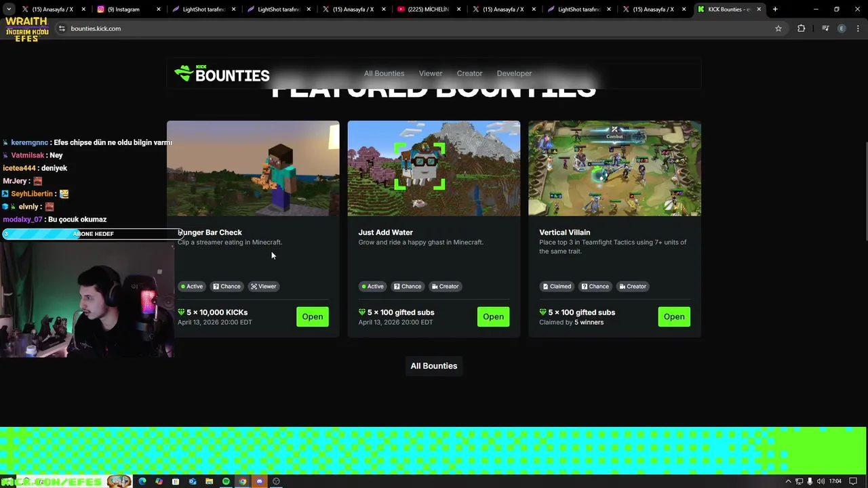Open the media controls icon in Chrome toolbar
Screen dimensions: 868x488
[825, 28]
